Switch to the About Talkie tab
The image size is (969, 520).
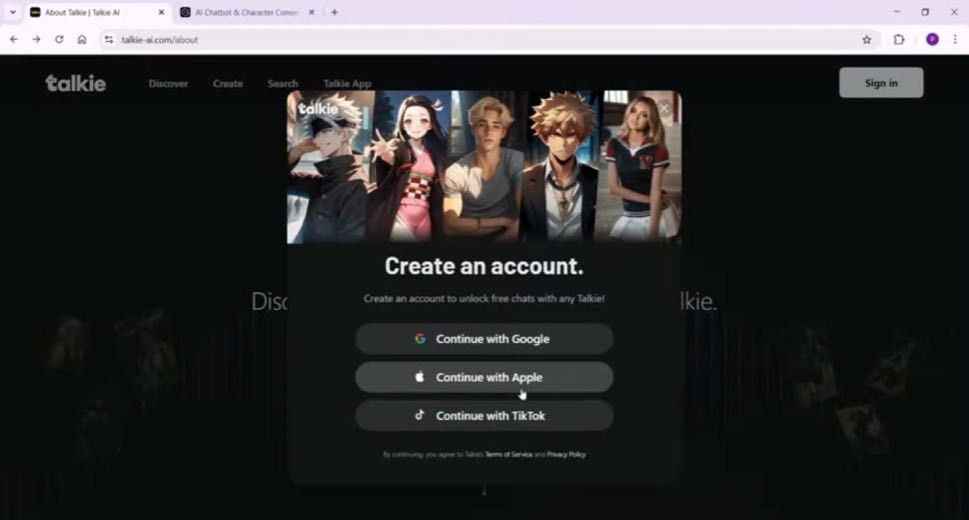[x=99, y=12]
